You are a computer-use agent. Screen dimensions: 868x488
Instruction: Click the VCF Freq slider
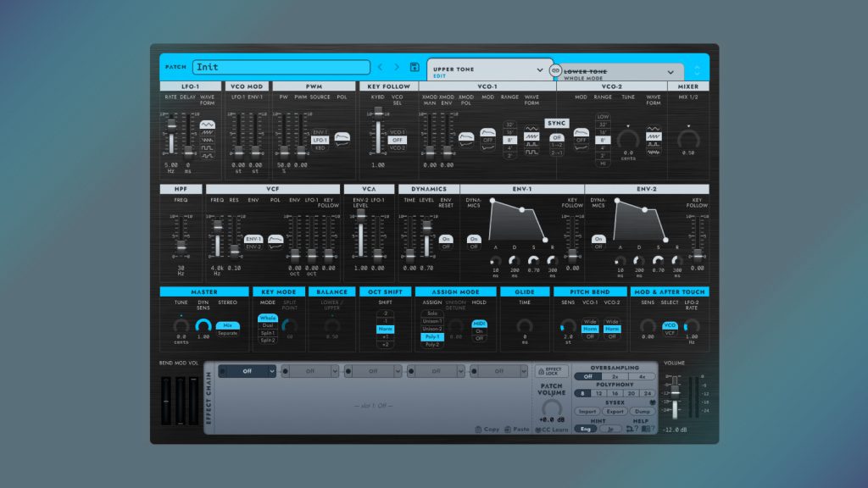pos(218,237)
